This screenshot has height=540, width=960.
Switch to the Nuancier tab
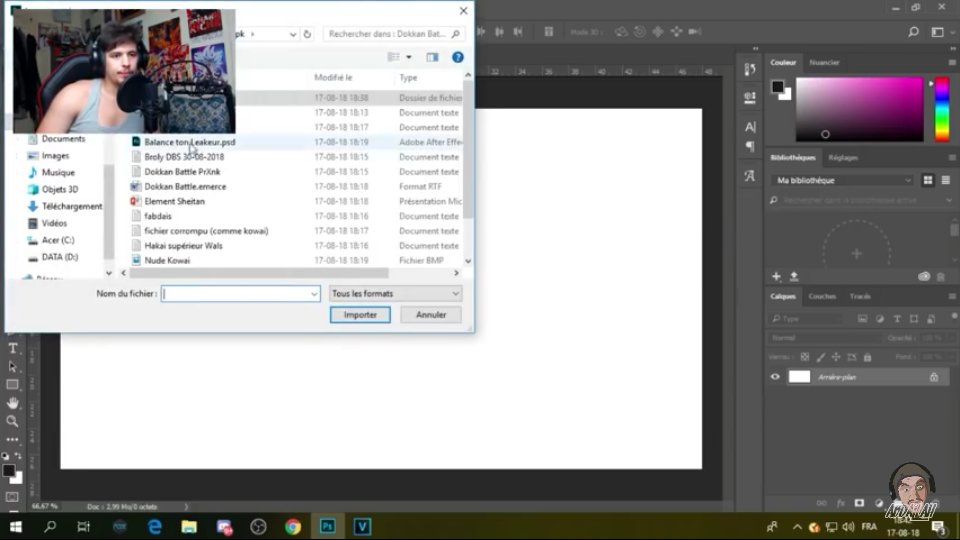pyautogui.click(x=824, y=62)
